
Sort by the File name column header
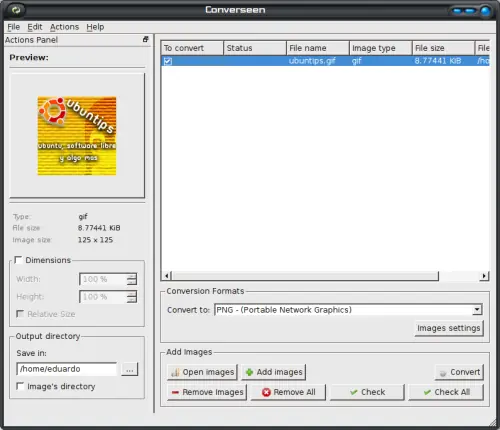[318, 48]
